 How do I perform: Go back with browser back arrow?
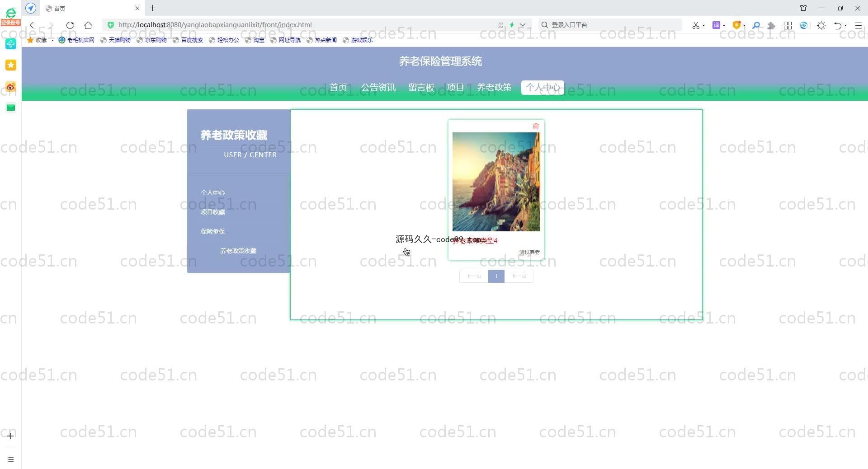click(x=32, y=25)
